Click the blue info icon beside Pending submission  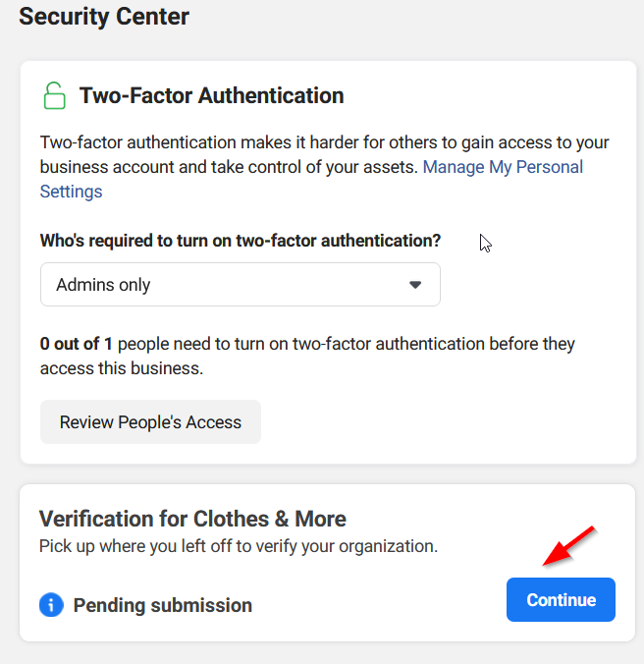pos(51,605)
